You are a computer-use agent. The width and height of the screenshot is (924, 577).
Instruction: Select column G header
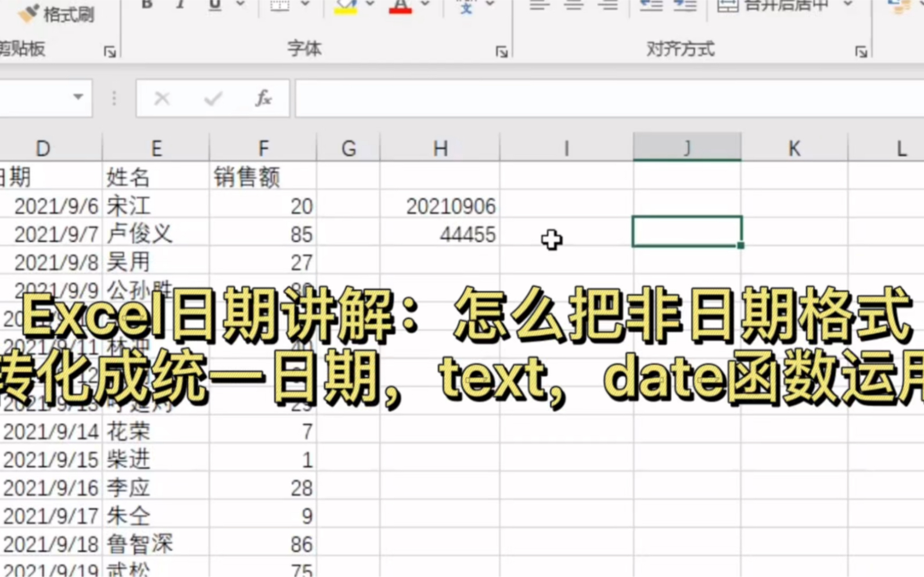tap(348, 147)
